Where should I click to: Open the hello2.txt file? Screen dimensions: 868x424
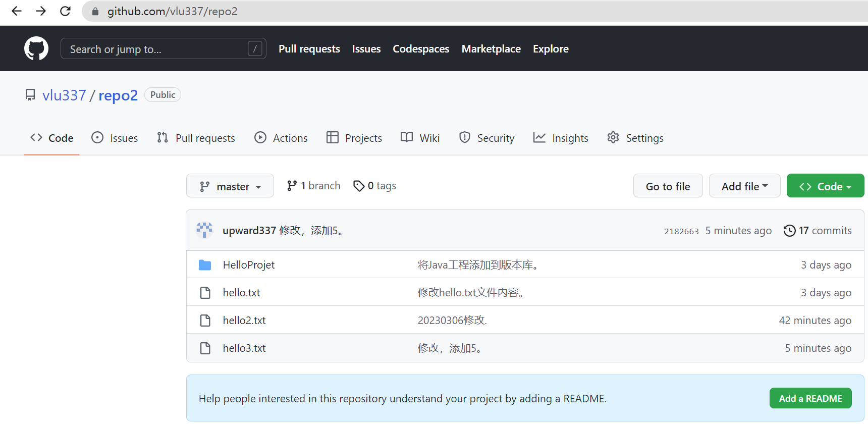pos(244,321)
